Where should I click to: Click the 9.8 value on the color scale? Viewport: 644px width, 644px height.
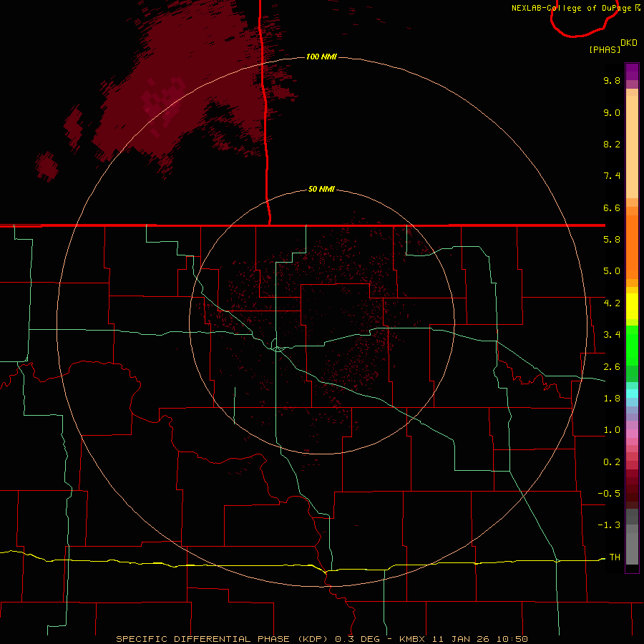click(x=612, y=80)
